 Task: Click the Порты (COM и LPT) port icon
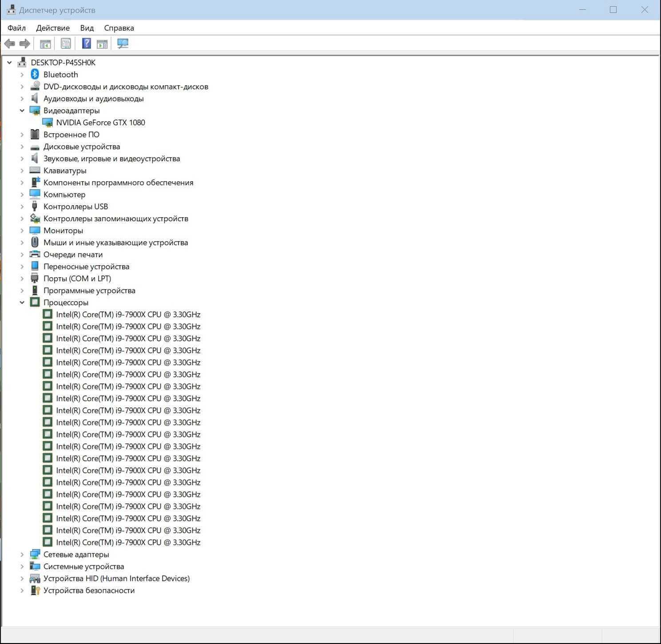(35, 278)
